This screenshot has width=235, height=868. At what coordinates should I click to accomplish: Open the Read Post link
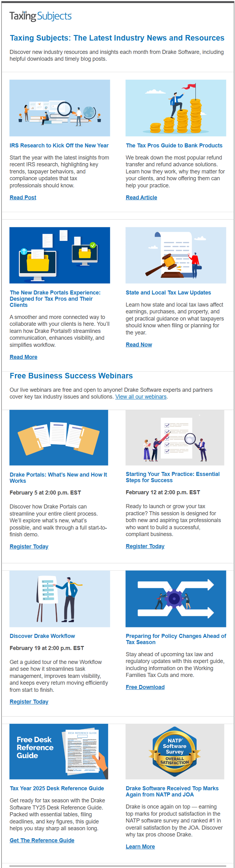[x=23, y=198]
